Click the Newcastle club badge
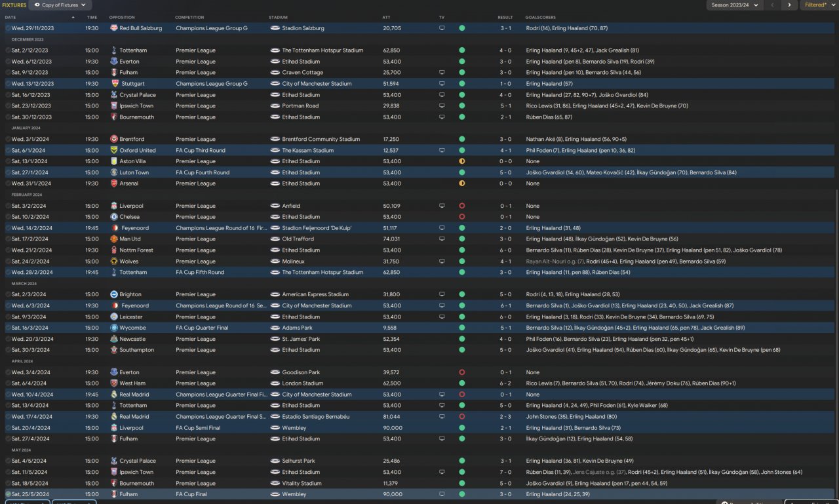This screenshot has height=504, width=839. coord(114,339)
